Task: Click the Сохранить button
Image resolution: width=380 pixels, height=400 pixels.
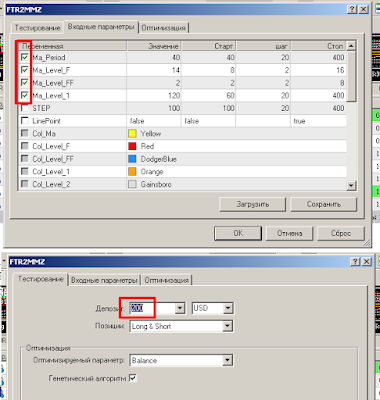Action: pyautogui.click(x=324, y=204)
